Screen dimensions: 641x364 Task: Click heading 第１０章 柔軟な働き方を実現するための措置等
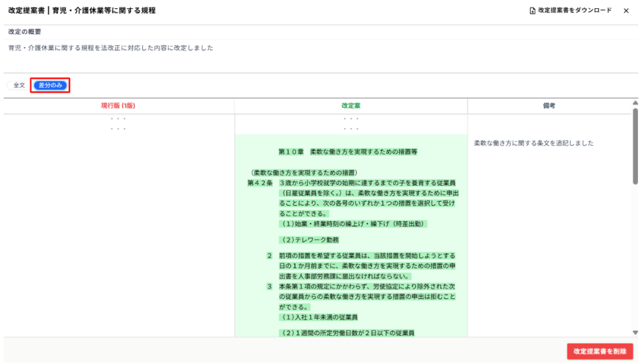point(348,151)
